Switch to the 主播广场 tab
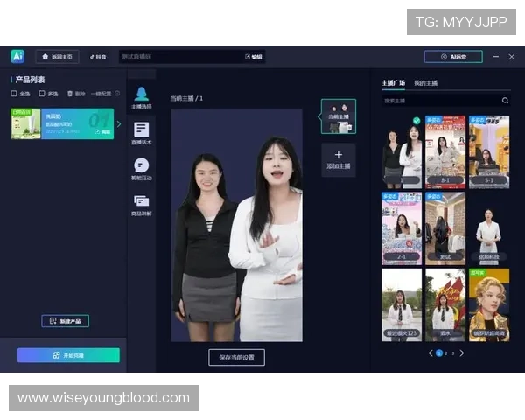This screenshot has height=420, width=525. pyautogui.click(x=393, y=83)
